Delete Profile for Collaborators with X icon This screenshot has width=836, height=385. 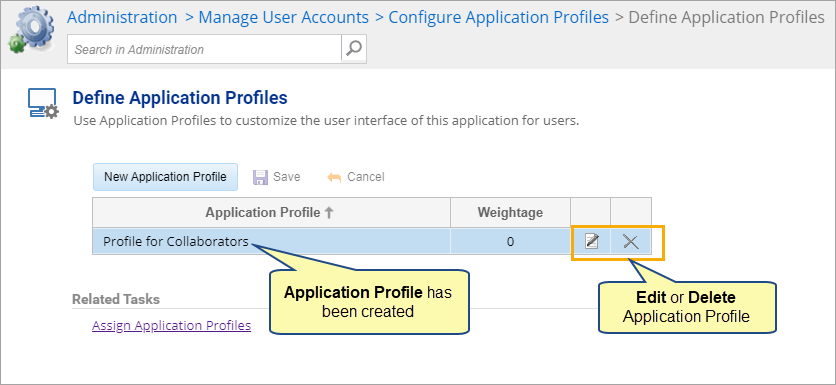[631, 242]
